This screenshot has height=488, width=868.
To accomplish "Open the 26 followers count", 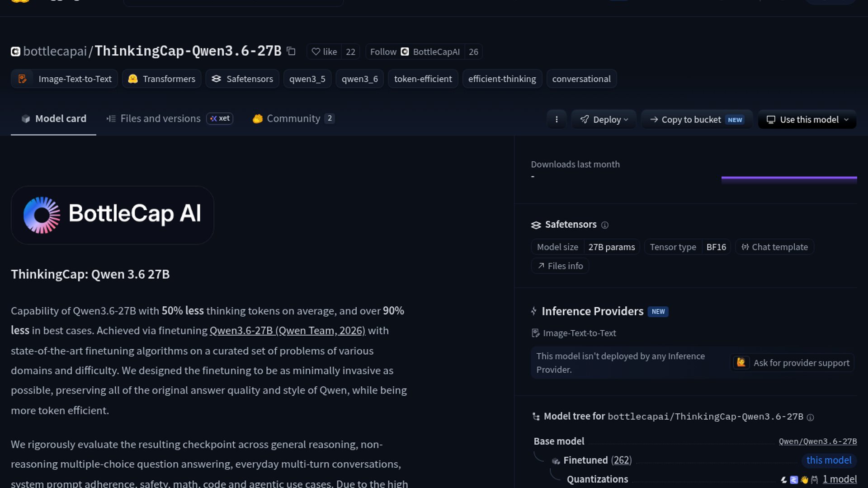I will 473,52.
